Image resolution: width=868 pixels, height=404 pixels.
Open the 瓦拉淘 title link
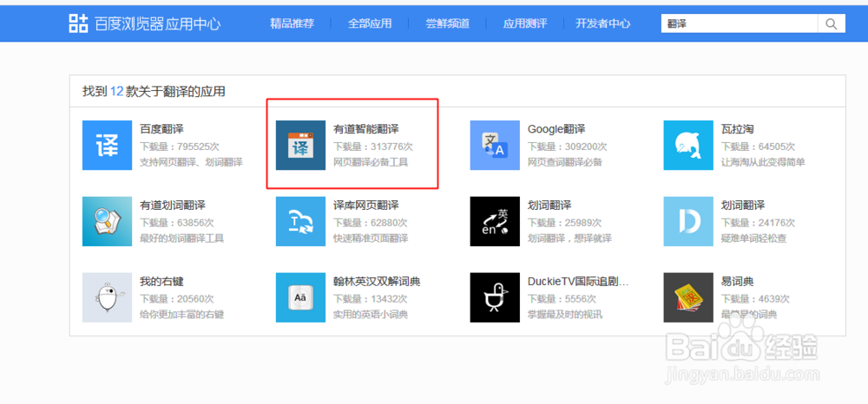click(737, 129)
